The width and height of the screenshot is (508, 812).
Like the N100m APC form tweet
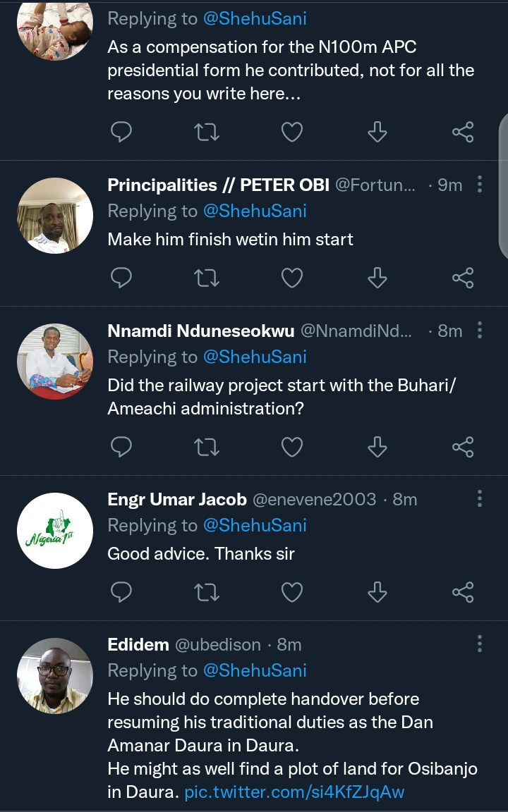tap(292, 132)
